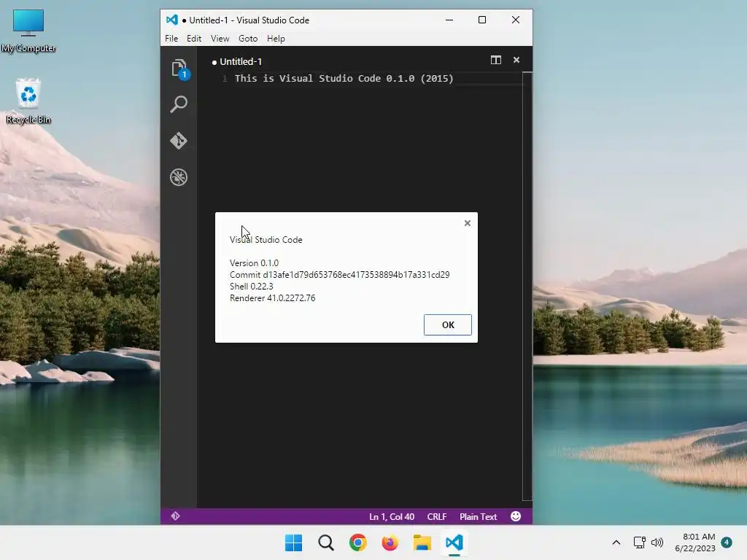Open the Edit menu
Screen dimensions: 747x560
point(194,39)
